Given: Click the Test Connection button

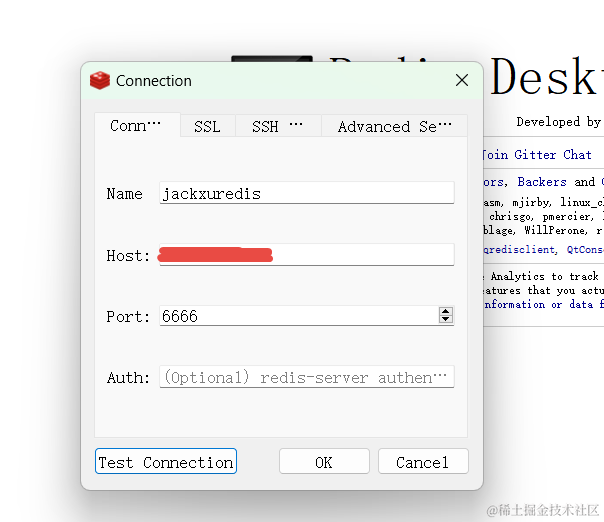Looking at the screenshot, I should pyautogui.click(x=166, y=461).
